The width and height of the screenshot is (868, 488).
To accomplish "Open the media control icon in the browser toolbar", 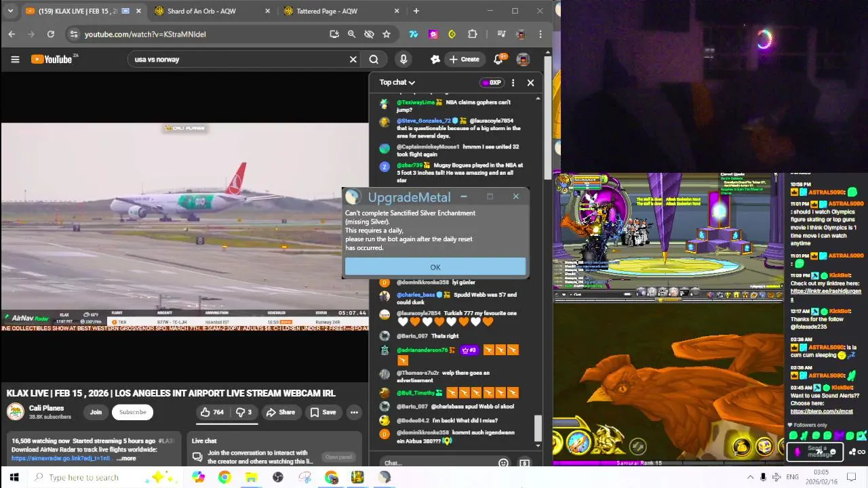I will (501, 34).
